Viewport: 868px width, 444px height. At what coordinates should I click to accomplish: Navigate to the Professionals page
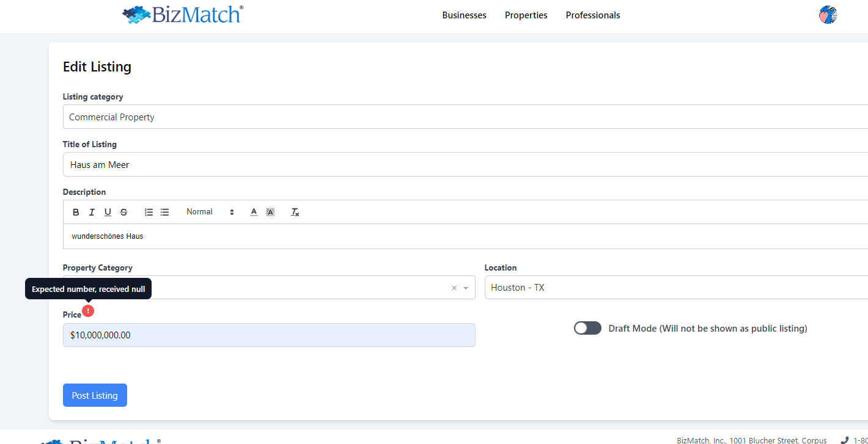click(x=592, y=15)
